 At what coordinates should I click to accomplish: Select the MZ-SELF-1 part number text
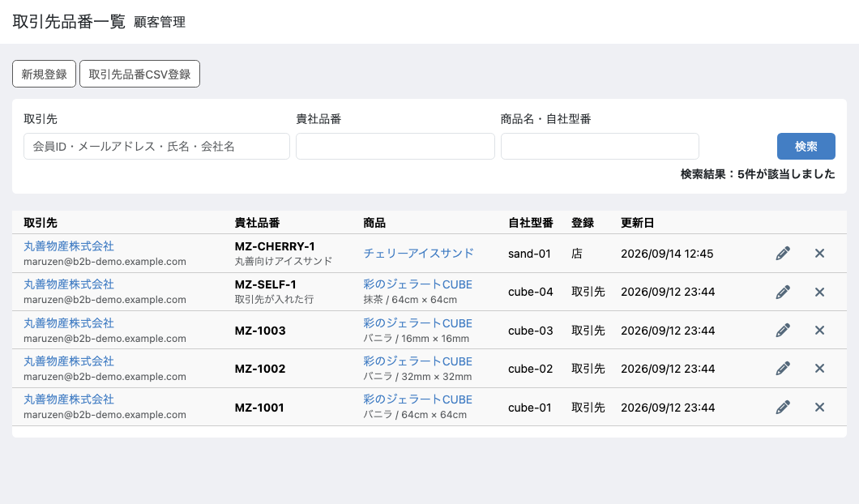[266, 285]
